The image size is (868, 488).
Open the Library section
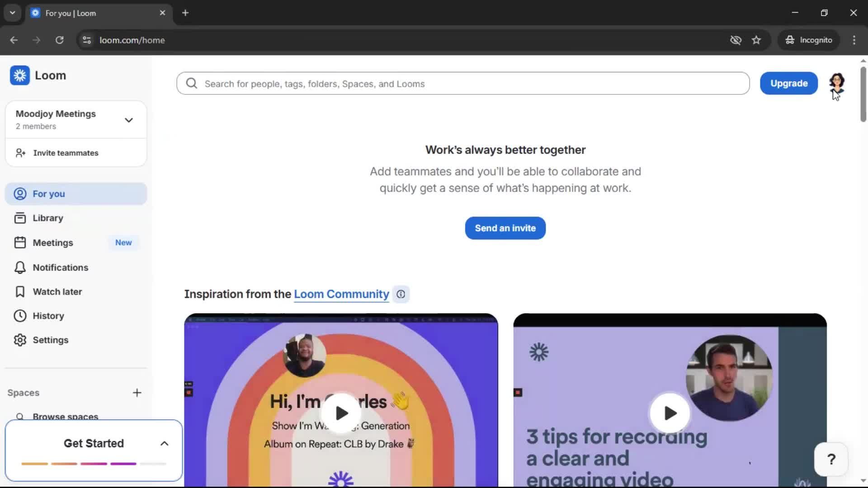[x=48, y=218]
